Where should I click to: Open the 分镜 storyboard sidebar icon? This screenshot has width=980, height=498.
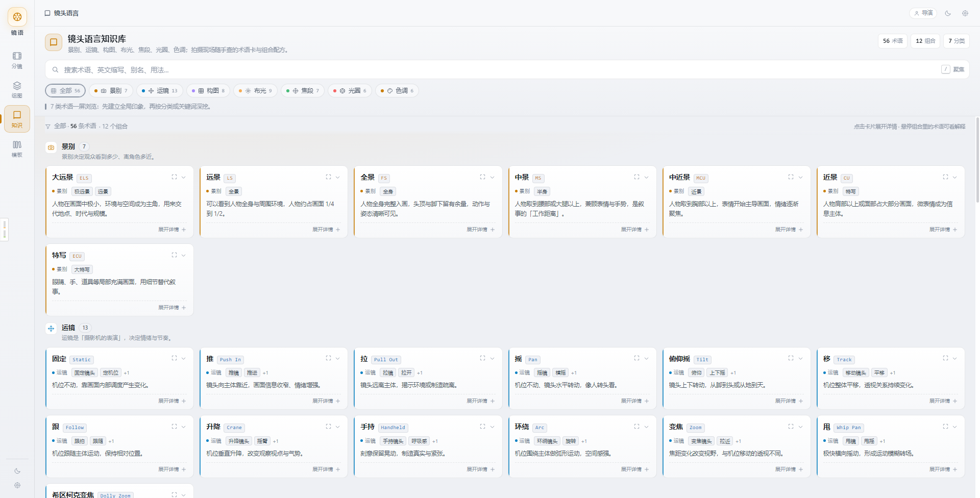[x=17, y=60]
